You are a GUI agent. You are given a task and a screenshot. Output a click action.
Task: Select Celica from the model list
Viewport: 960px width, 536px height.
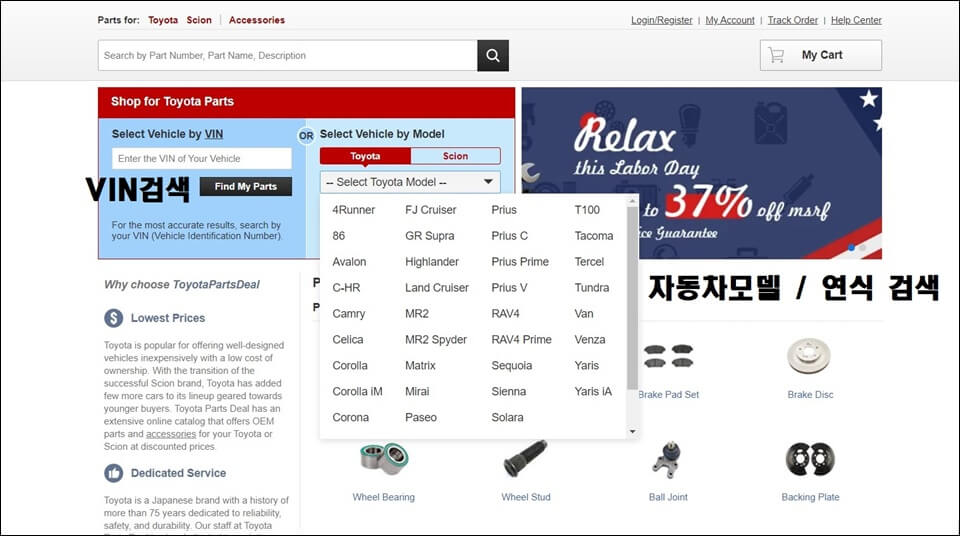coord(348,339)
